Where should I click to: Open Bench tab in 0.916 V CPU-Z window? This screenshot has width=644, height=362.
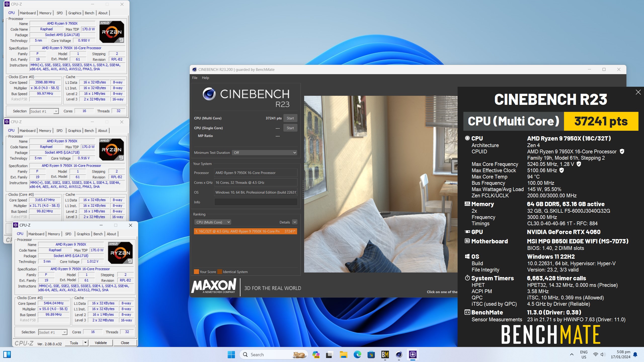tap(89, 130)
